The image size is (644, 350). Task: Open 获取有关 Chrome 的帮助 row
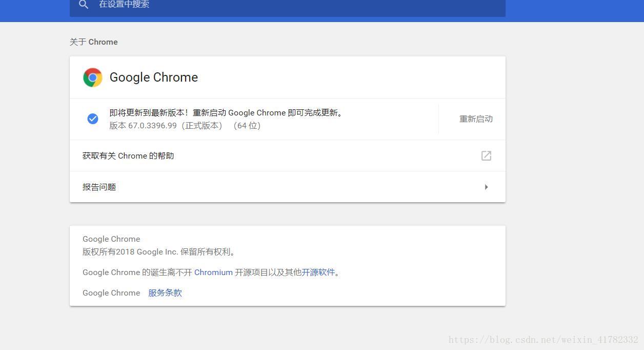click(288, 155)
